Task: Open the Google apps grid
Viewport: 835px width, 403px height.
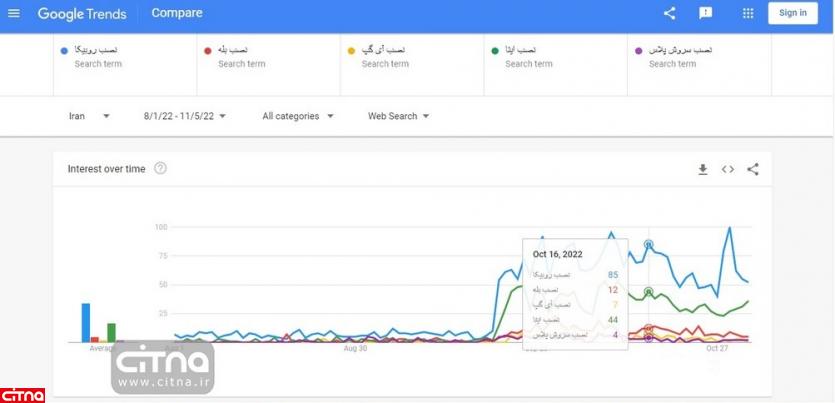Action: point(748,13)
